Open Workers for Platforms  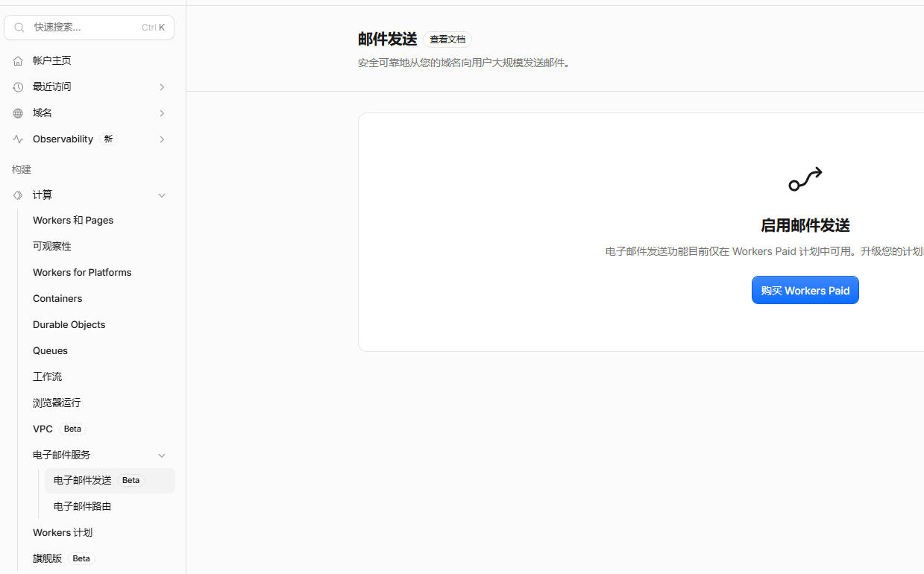click(82, 273)
